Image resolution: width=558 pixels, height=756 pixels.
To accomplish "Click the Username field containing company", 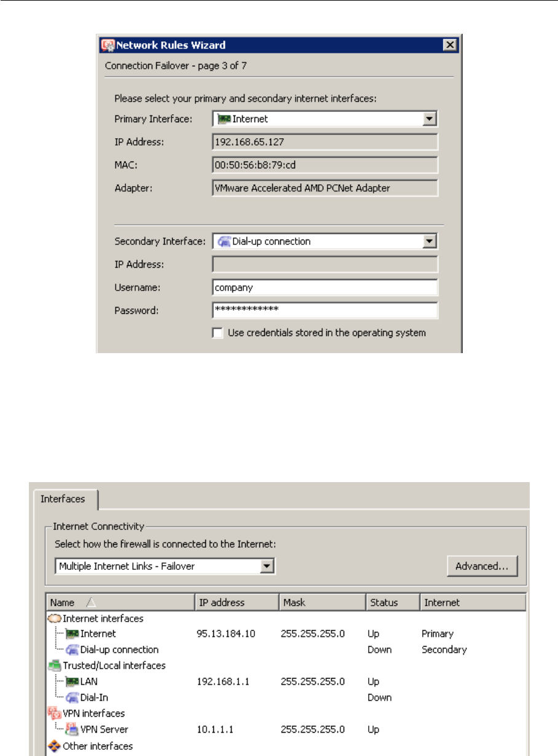I will [325, 287].
